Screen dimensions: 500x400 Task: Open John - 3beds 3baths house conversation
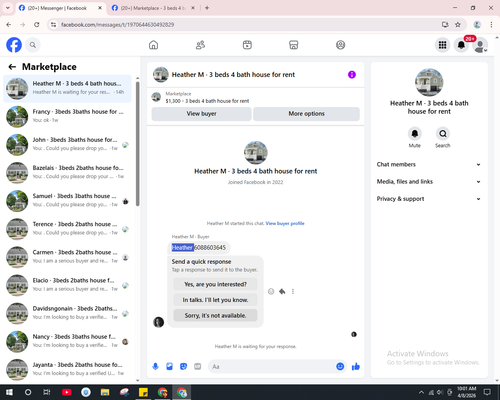click(67, 145)
